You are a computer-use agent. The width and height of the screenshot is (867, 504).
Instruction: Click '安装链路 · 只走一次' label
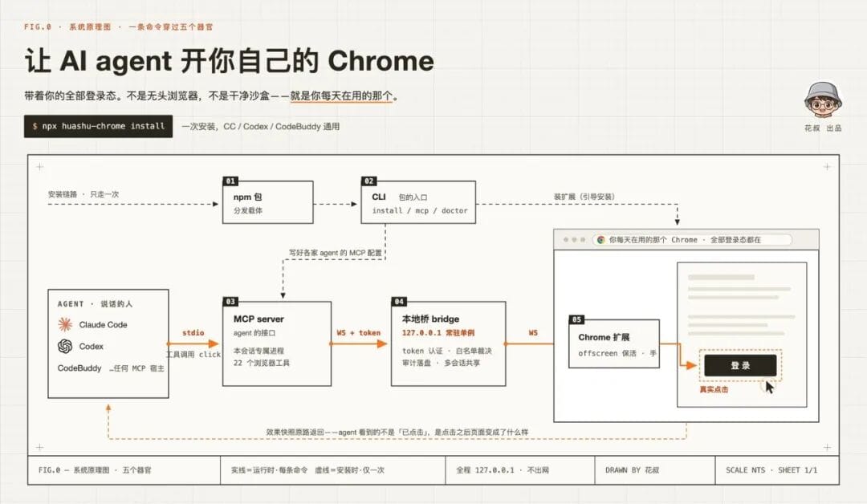point(83,194)
